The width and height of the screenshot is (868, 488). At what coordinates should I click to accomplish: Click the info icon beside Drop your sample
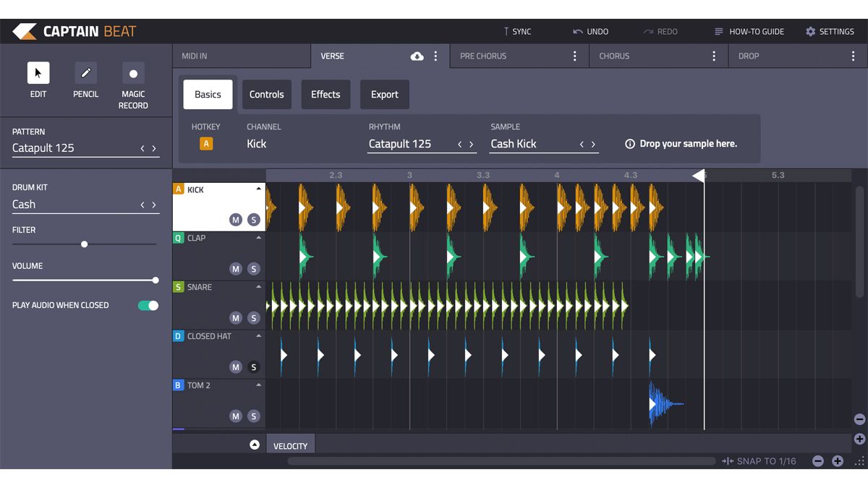[630, 144]
